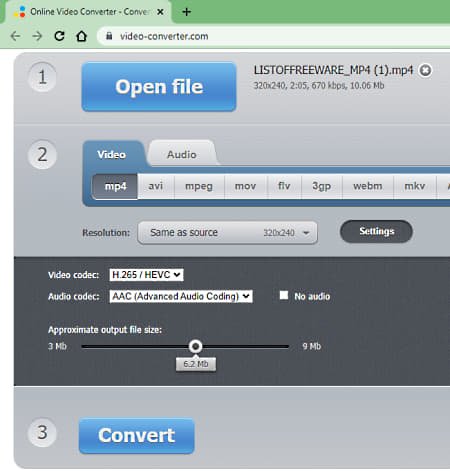Enable the No audio checkbox
The height and width of the screenshot is (471, 450).
284,295
